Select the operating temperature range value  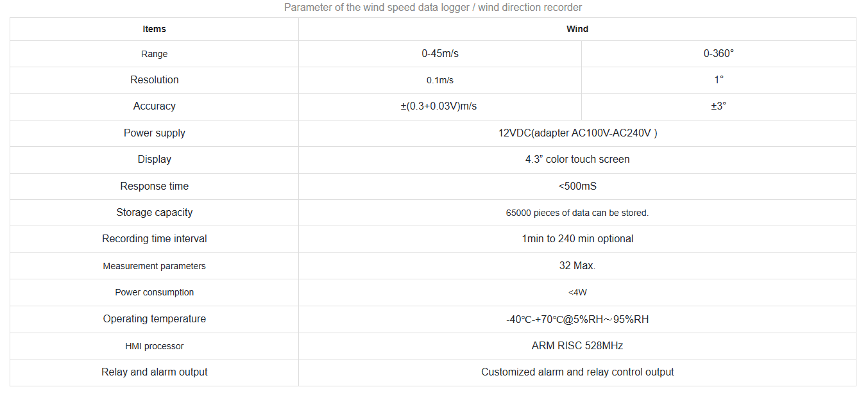[577, 319]
